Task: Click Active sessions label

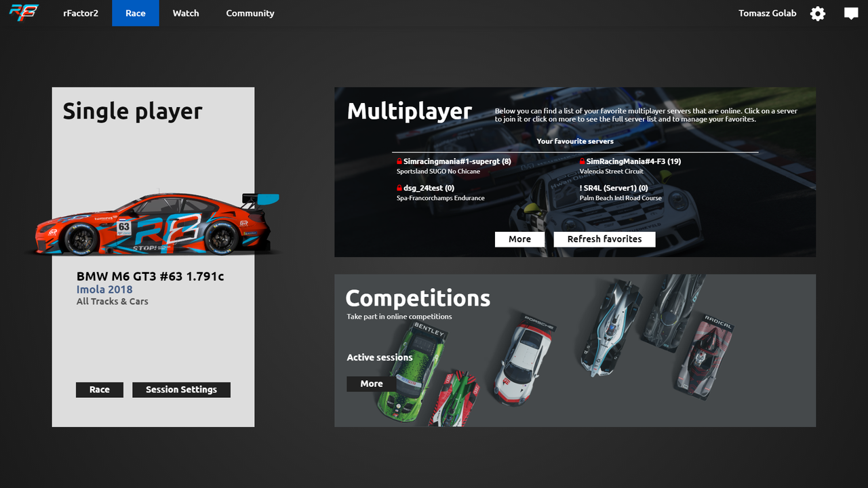Action: pos(380,357)
